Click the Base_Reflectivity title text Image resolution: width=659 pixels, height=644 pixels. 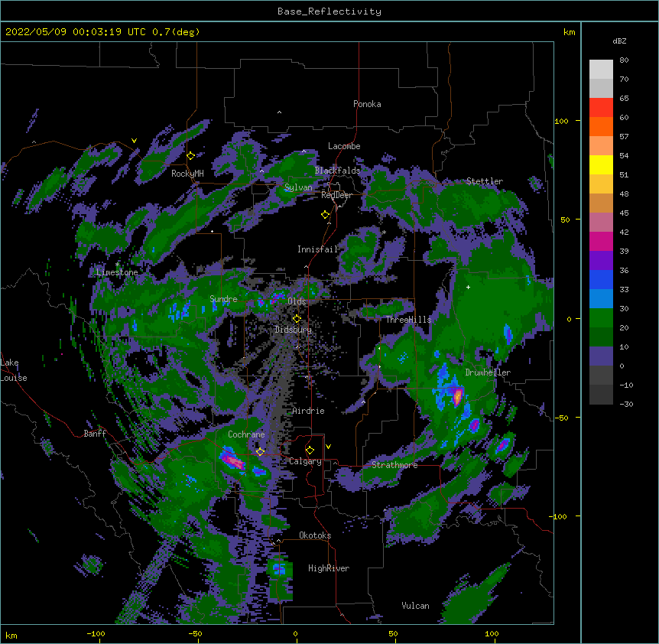pyautogui.click(x=329, y=11)
